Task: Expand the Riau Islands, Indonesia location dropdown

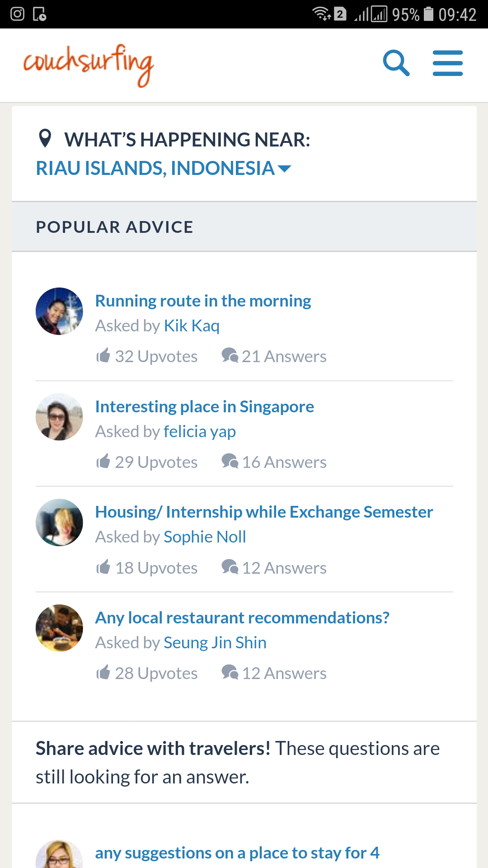Action: [164, 169]
